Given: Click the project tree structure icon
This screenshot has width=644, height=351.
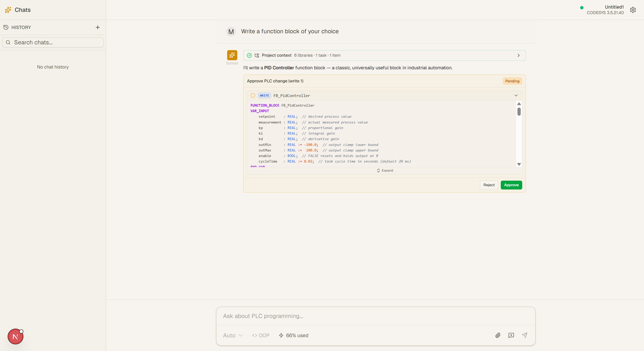Looking at the screenshot, I should point(257,55).
